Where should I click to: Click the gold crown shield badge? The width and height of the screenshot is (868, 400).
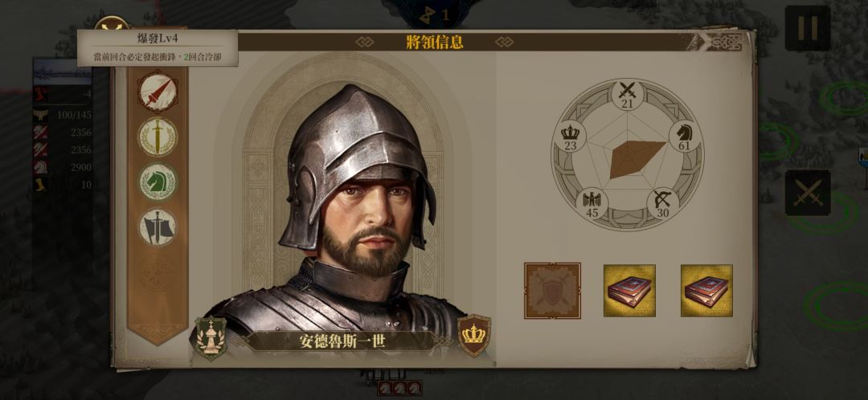474,335
